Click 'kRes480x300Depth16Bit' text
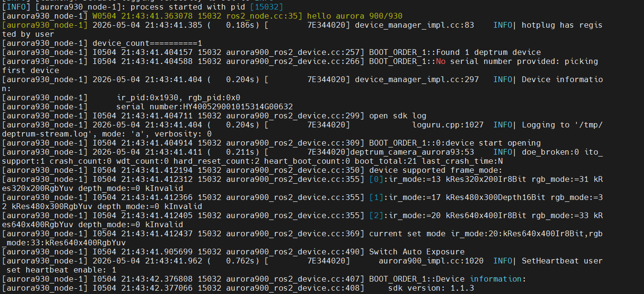644x294 pixels. pos(496,197)
